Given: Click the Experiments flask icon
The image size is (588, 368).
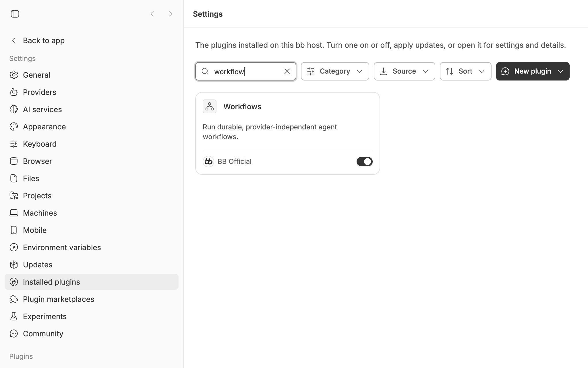Looking at the screenshot, I should pyautogui.click(x=14, y=316).
